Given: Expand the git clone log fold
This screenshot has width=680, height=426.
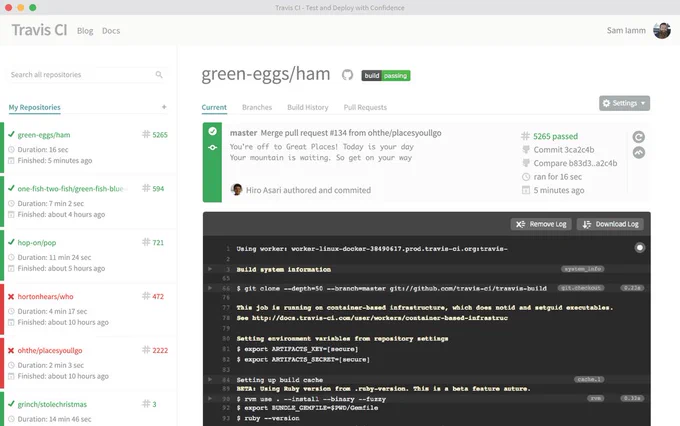Looking at the screenshot, I should 210,288.
